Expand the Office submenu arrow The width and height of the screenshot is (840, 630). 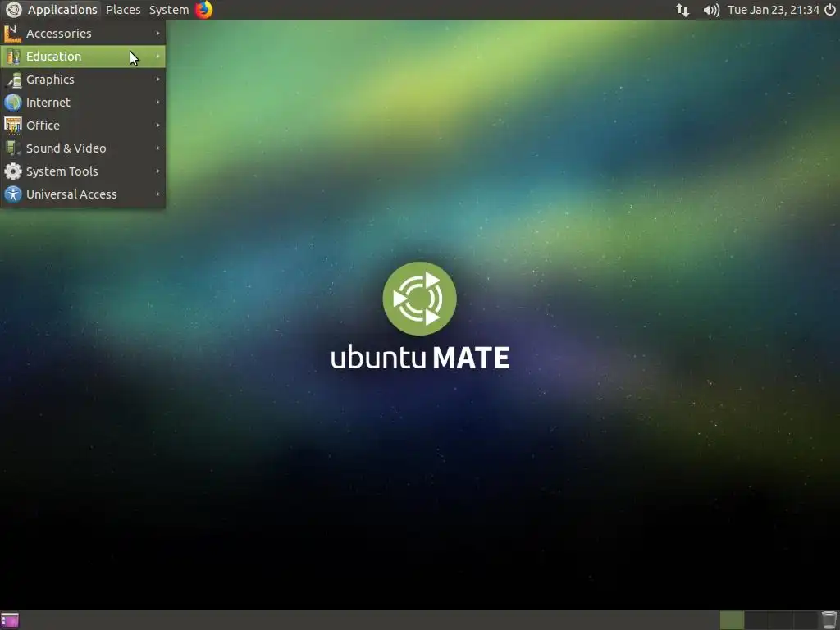click(x=157, y=125)
